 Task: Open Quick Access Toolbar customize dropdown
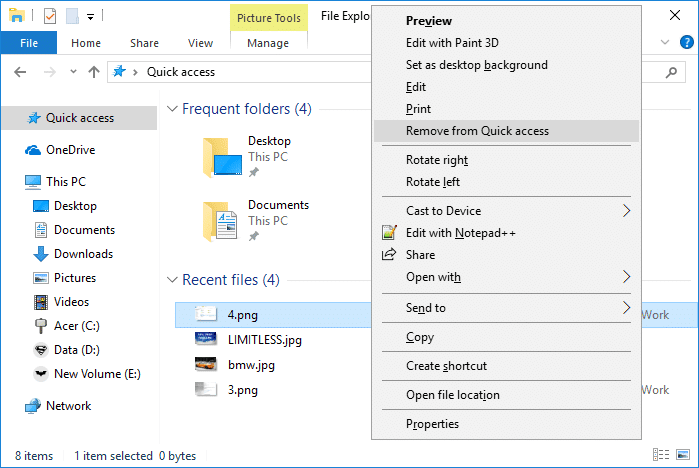tap(90, 17)
